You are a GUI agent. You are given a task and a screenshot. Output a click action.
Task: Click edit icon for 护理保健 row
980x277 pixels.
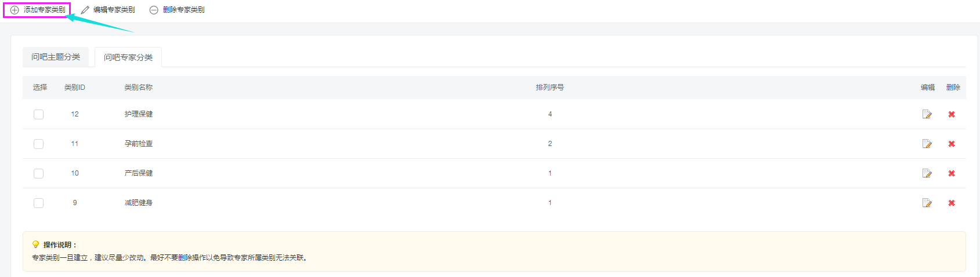[927, 114]
